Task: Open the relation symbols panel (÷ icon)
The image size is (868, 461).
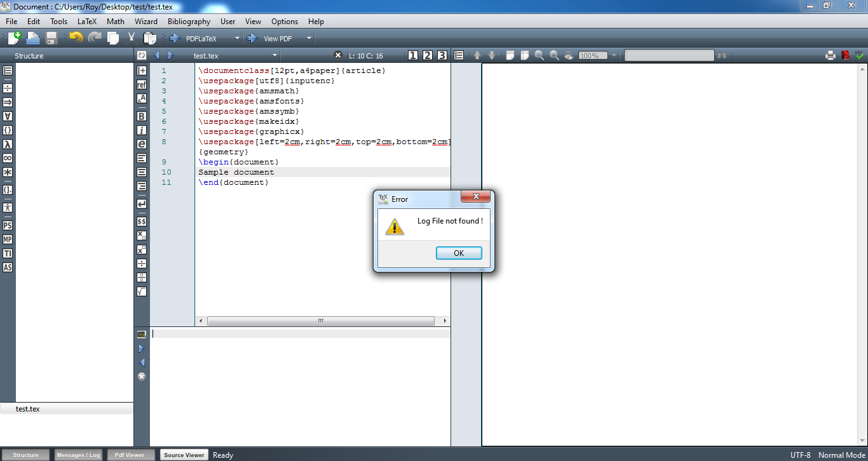Action: point(8,88)
